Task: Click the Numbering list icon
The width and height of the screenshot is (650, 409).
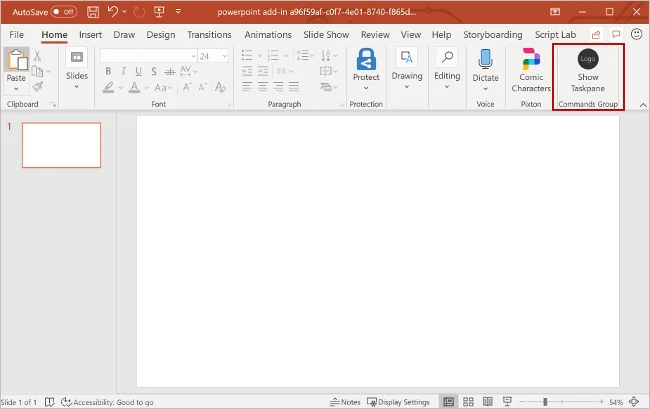Action: 273,55
